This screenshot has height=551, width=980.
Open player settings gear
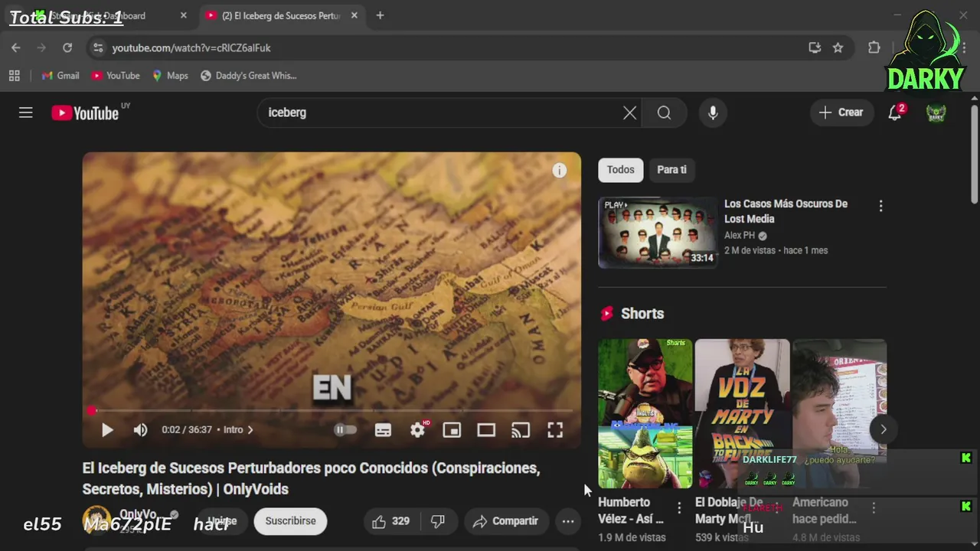click(x=418, y=430)
